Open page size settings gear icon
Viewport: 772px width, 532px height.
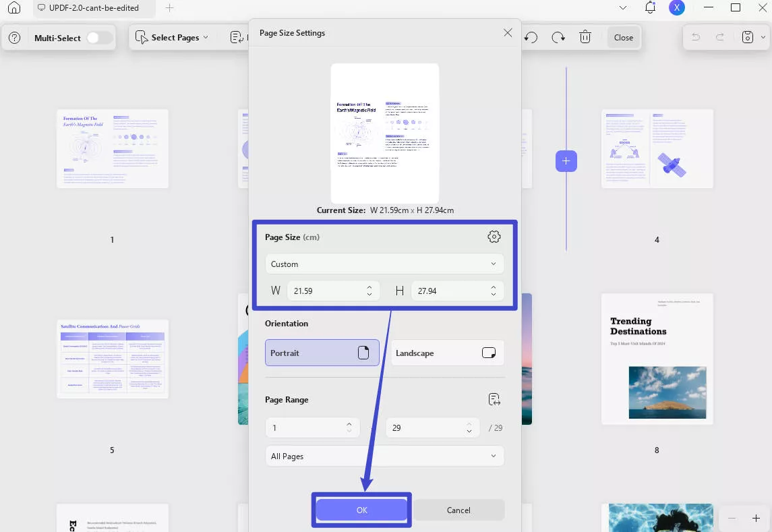tap(494, 237)
